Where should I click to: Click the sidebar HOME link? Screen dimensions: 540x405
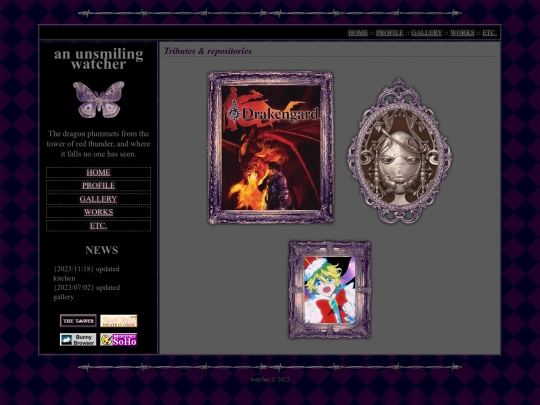(x=98, y=172)
